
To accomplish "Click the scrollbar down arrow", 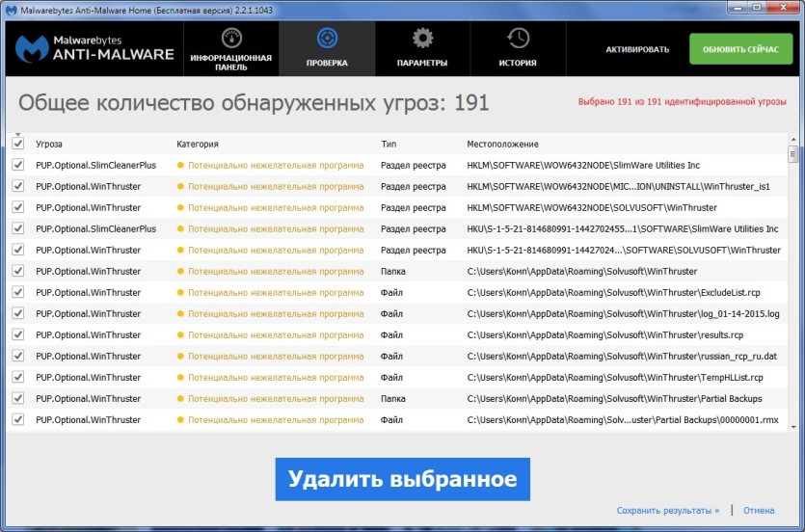I will coord(793,427).
